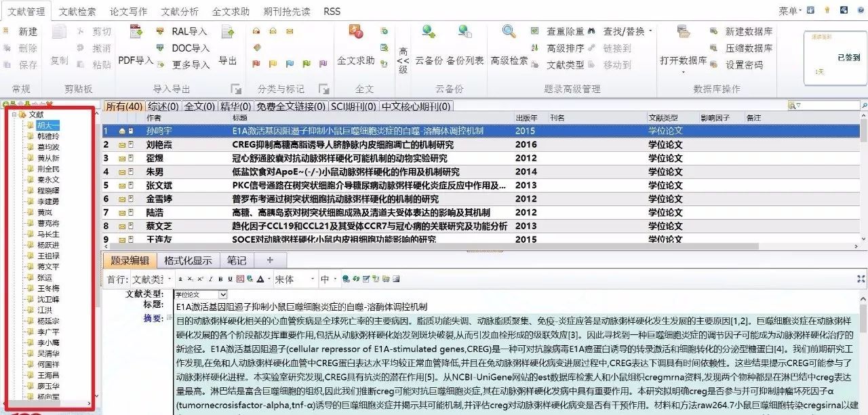The width and height of the screenshot is (868, 415).
Task: Click the 导出 export icon
Action: 228,32
